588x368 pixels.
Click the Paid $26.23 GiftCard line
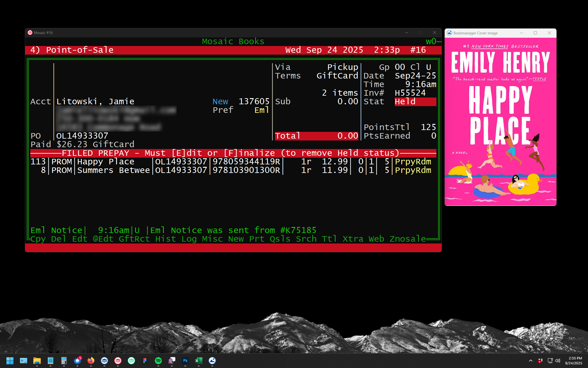coord(82,144)
